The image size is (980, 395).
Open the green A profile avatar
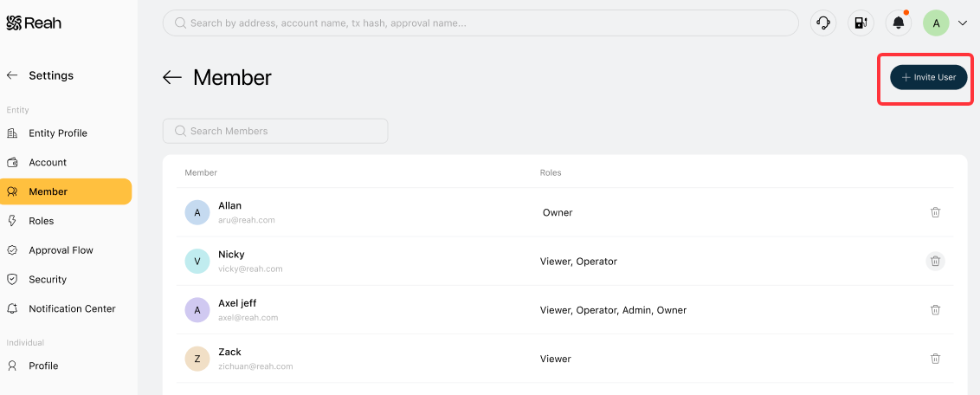pyautogui.click(x=936, y=23)
